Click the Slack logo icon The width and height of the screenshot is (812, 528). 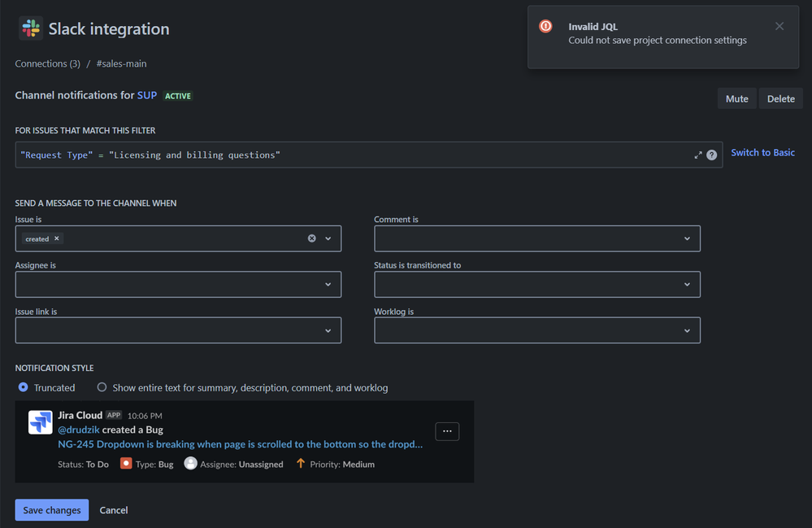click(x=31, y=28)
